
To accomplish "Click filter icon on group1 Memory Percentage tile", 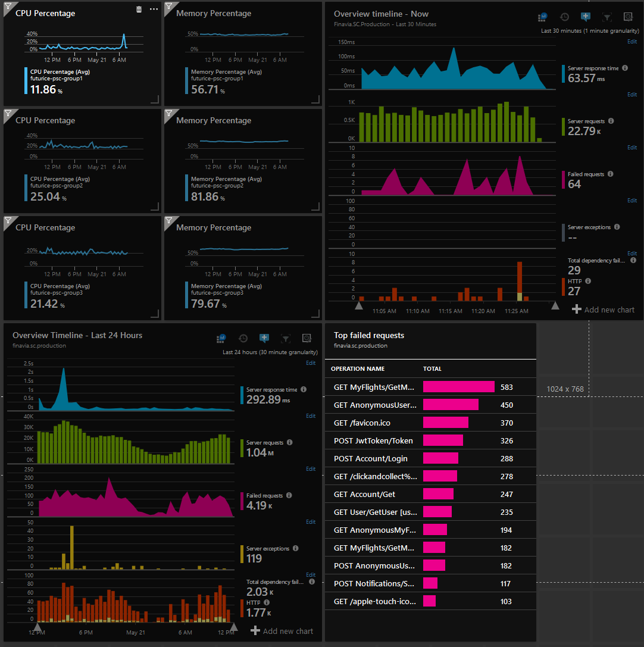I will 168,6.
